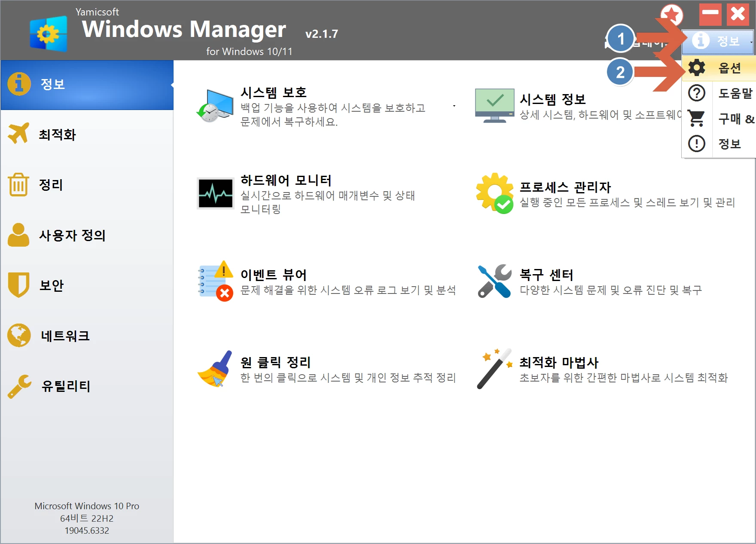Viewport: 756px width, 544px height.
Task: Minimize the Windows Manager window
Action: [x=710, y=15]
